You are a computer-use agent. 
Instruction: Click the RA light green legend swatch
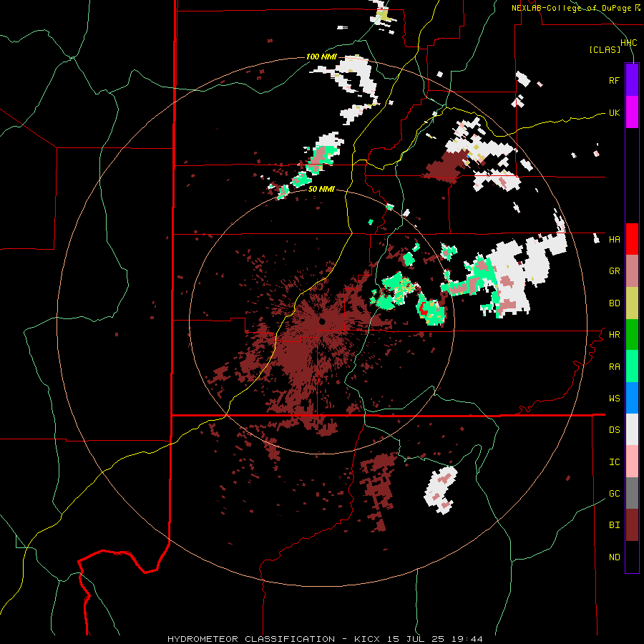(632, 366)
